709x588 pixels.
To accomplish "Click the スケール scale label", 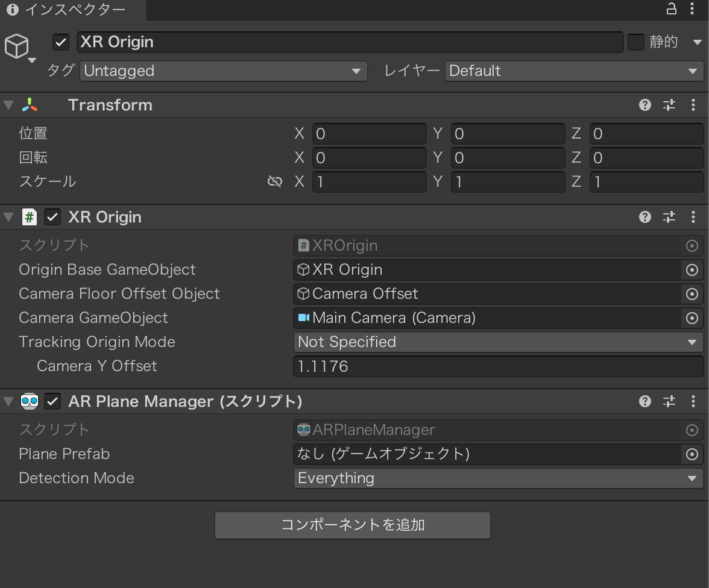I will click(x=48, y=182).
